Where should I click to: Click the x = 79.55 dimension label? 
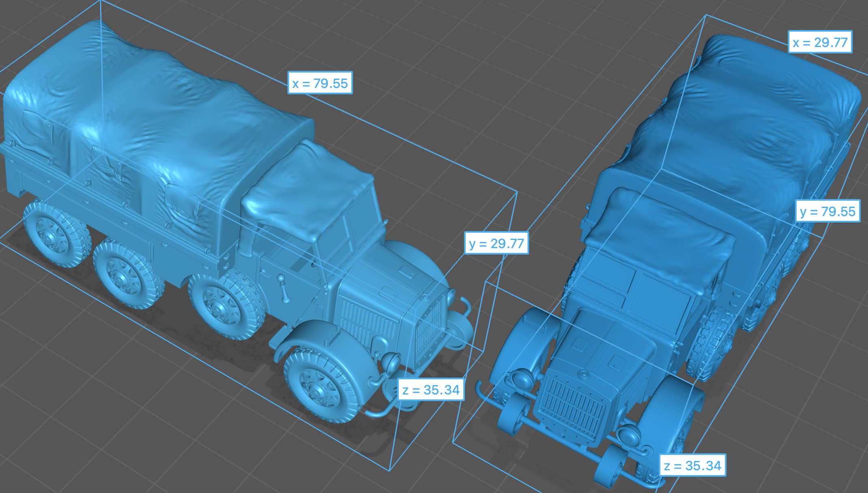point(320,83)
